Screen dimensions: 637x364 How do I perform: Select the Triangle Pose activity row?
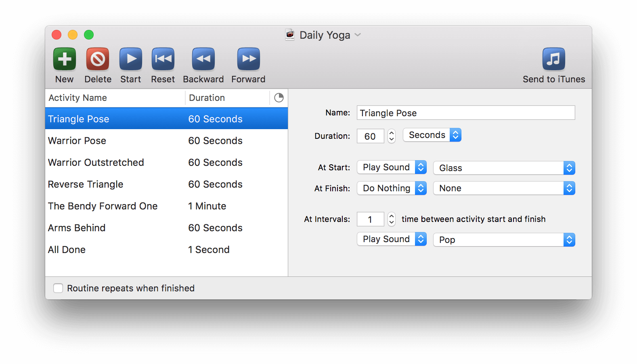tap(166, 119)
